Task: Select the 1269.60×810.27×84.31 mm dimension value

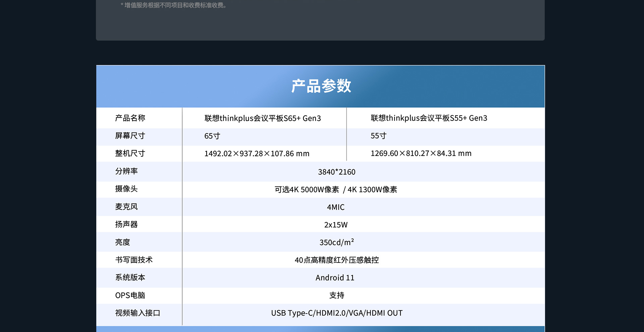Action: click(421, 154)
